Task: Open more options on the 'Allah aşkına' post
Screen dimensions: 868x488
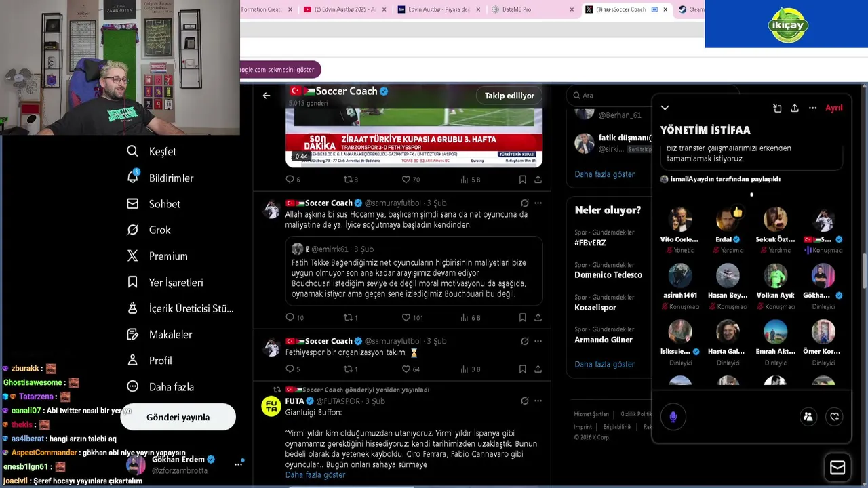Action: [x=538, y=203]
